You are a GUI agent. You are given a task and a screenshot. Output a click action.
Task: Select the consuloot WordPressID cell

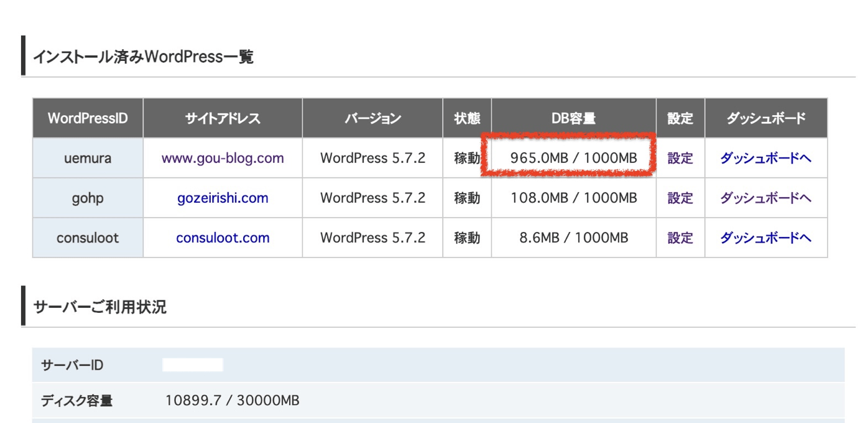tap(88, 238)
